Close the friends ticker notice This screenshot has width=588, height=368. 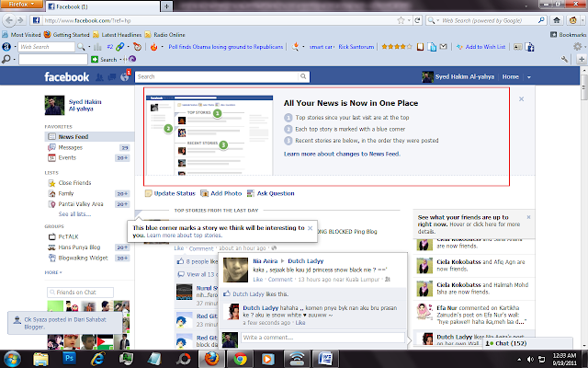tap(529, 217)
